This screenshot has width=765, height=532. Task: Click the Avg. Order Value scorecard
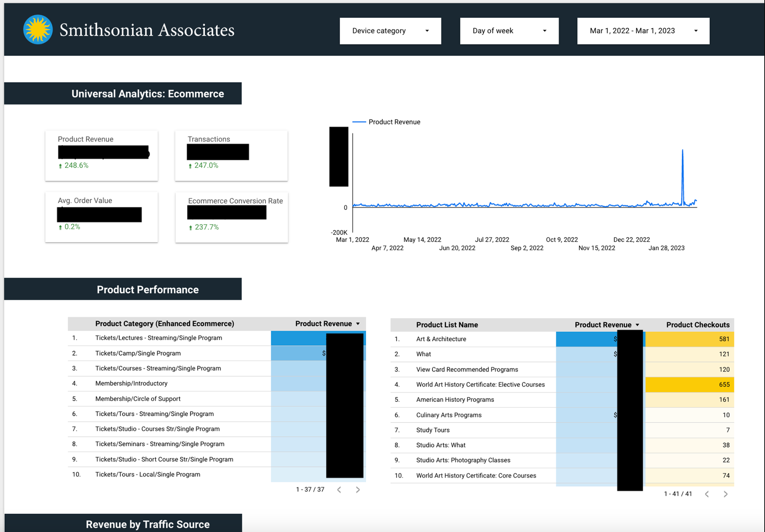tap(102, 217)
